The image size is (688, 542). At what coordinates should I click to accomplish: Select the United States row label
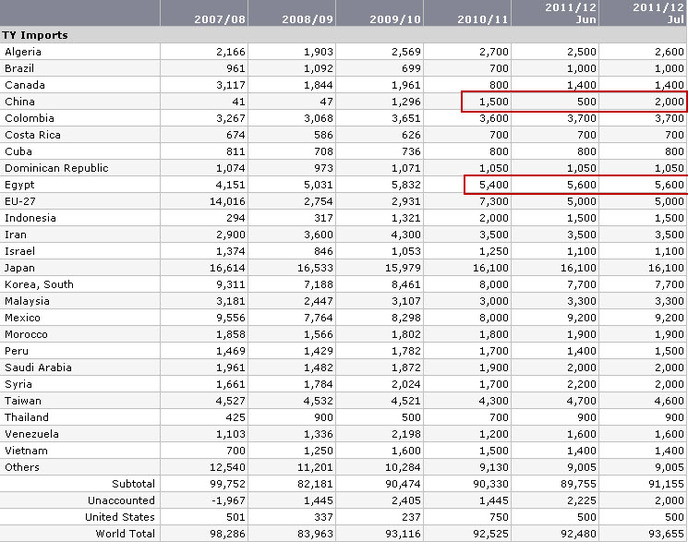point(120,517)
